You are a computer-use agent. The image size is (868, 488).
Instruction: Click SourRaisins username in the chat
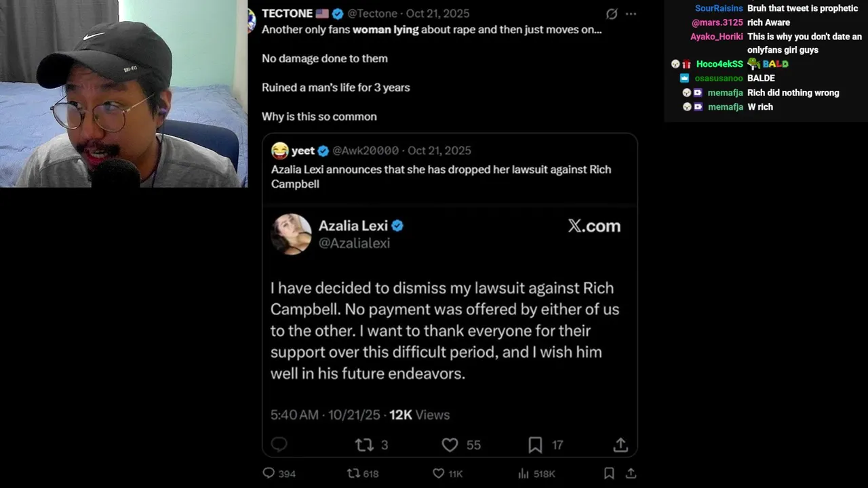[x=719, y=9]
